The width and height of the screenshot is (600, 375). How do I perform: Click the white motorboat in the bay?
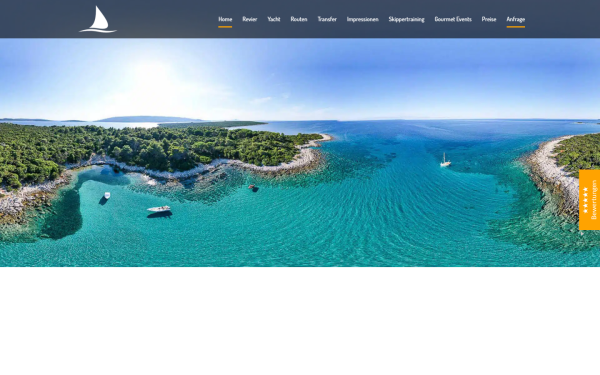159,209
